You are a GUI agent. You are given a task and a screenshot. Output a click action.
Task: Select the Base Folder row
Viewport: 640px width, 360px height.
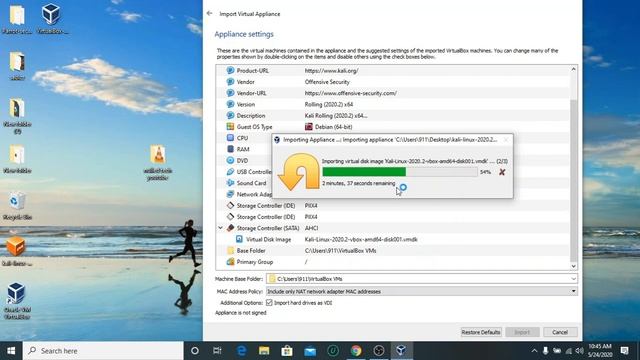coord(393,251)
